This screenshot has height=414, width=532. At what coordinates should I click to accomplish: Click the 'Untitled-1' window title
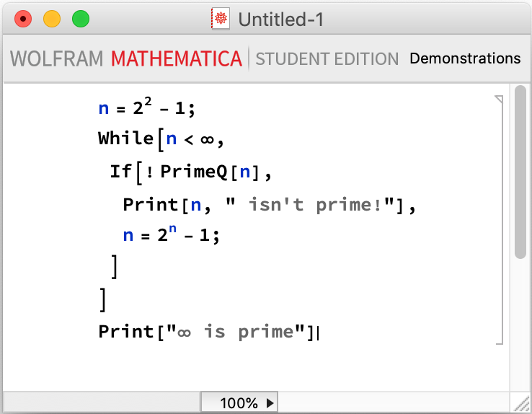[281, 19]
